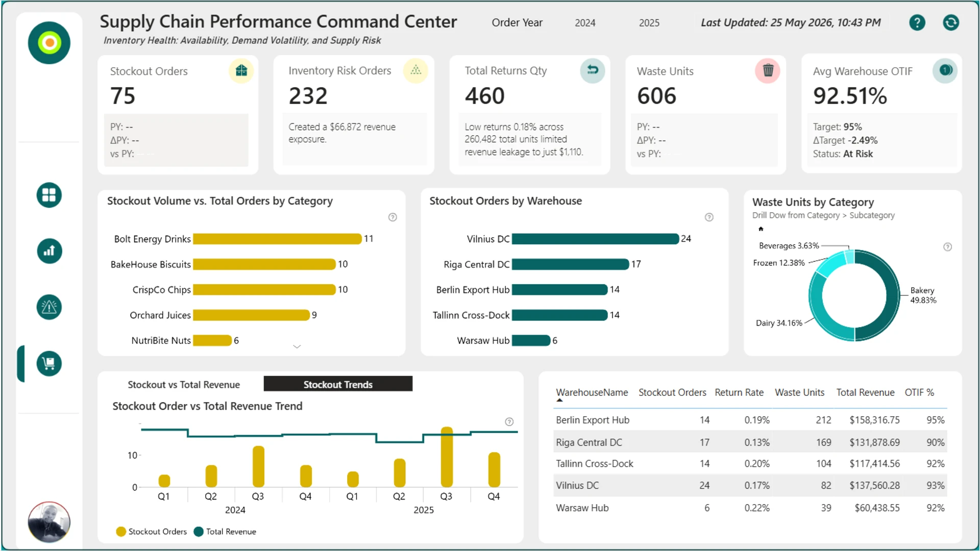Select the Tallinn Cross-Dock table row name
Screen dimensions: 980x551
595,464
